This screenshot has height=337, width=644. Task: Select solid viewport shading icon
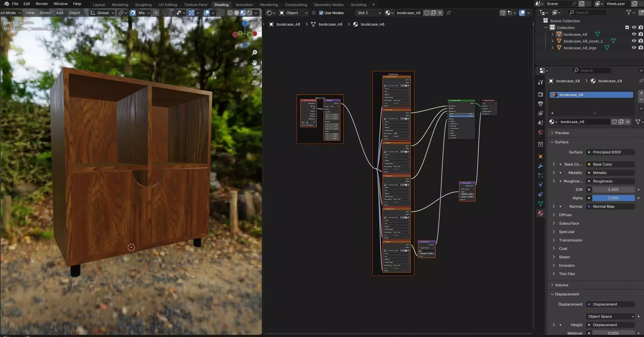pos(237,13)
